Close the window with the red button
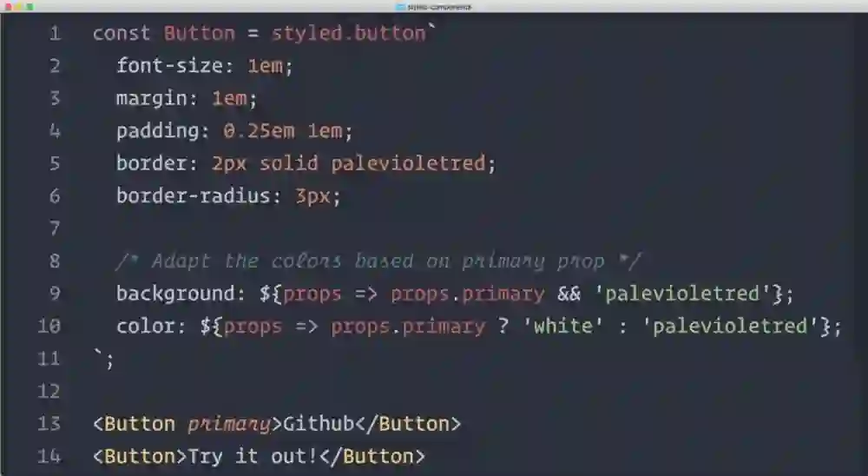868x476 pixels. [x=8, y=7]
